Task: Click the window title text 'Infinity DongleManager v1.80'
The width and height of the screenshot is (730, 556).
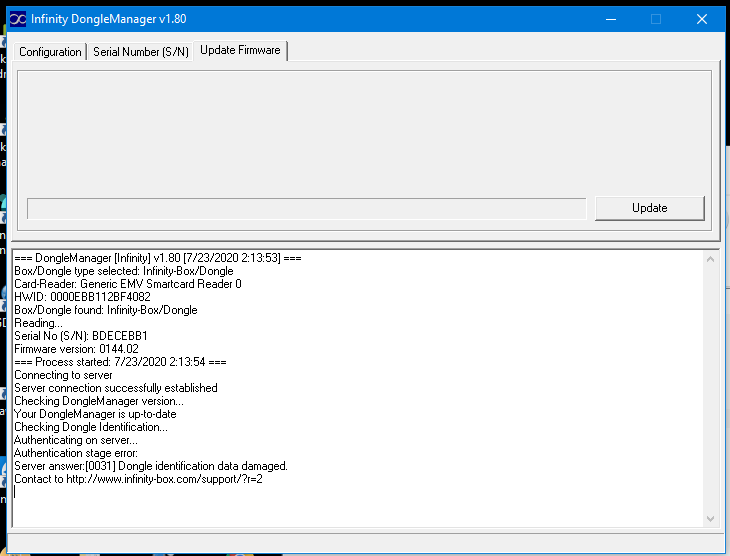Action: 108,19
